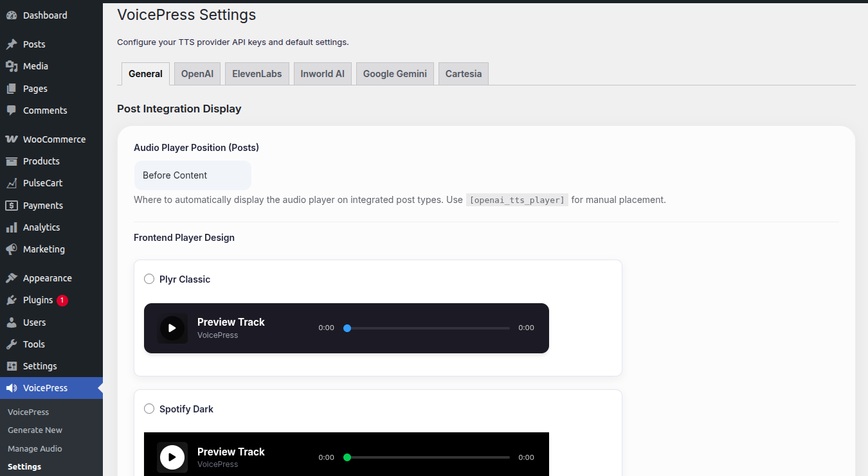Screen dimensions: 868x476
Task: Click the Plugins plug icon
Action: point(12,300)
